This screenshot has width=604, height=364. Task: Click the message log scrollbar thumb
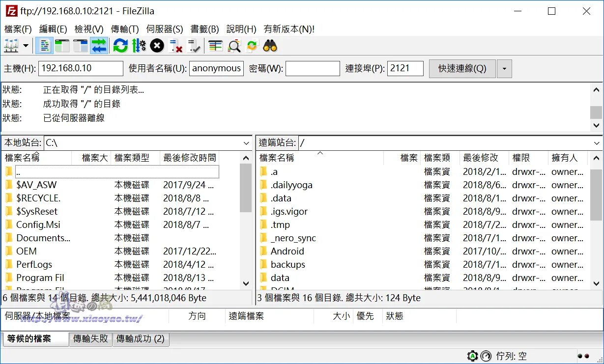[x=596, y=112]
